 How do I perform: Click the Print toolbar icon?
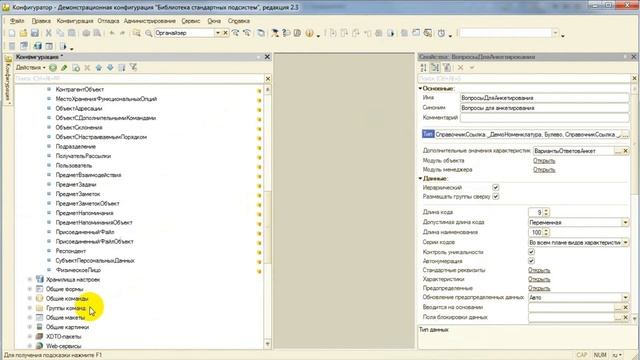click(x=86, y=33)
